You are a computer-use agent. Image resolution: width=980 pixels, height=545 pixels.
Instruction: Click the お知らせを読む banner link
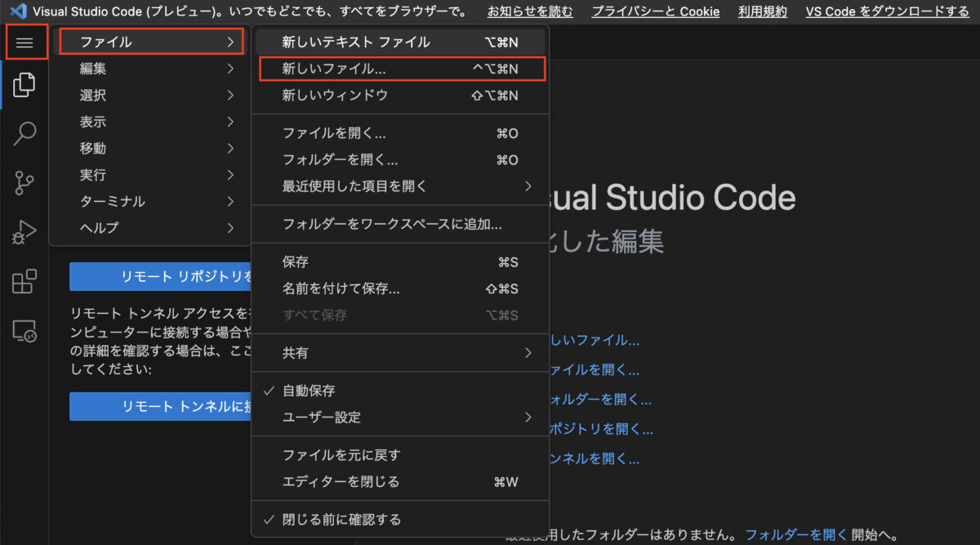530,11
